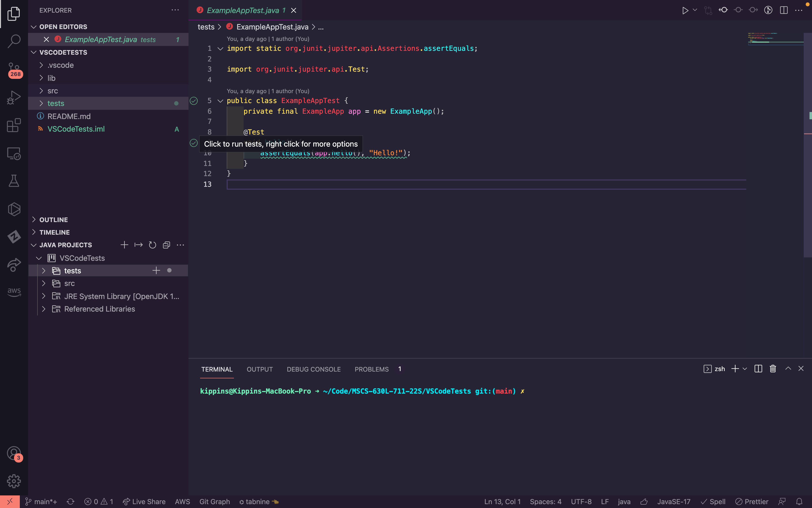Toggle Spell checker status
The image size is (812, 508).
(713, 502)
